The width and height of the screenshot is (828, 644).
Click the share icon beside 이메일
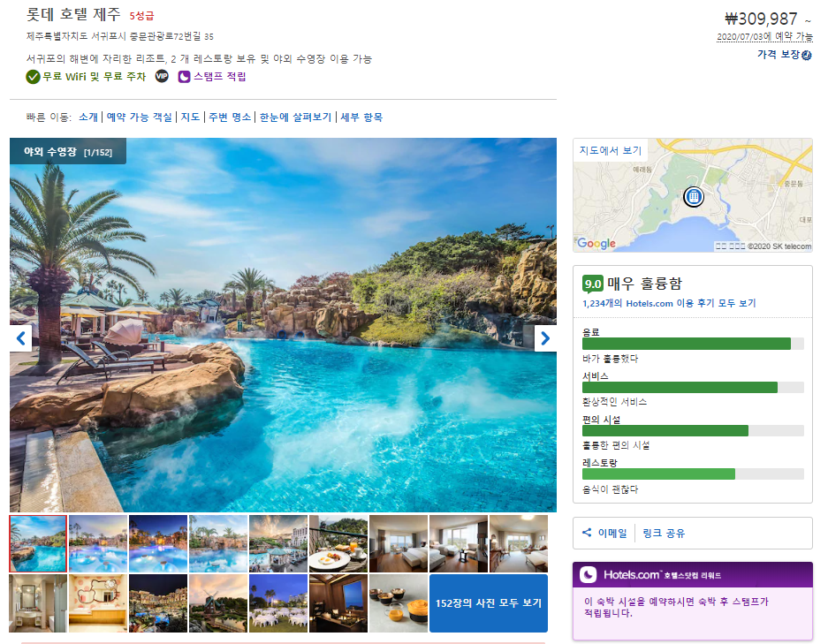tap(586, 533)
